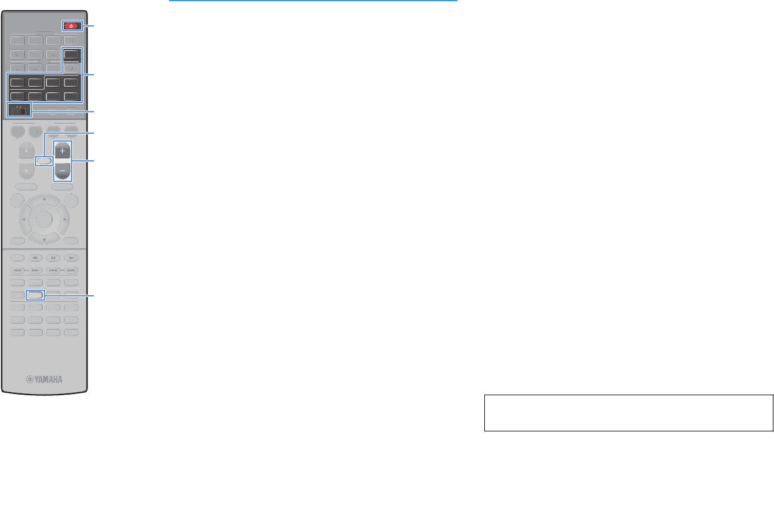774x532 pixels.
Task: Toggle the highlighted slide switch on remote
Action: coord(18,110)
